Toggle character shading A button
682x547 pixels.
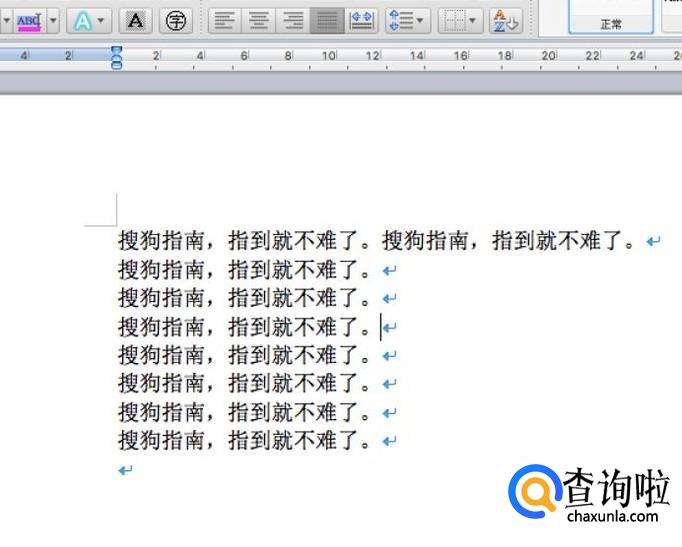pos(136,20)
